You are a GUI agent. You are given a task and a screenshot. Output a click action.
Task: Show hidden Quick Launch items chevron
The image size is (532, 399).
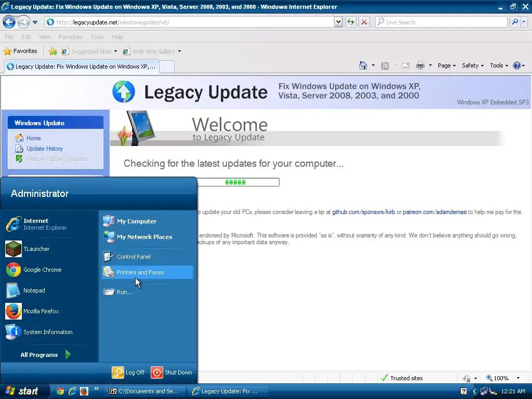pos(96,389)
